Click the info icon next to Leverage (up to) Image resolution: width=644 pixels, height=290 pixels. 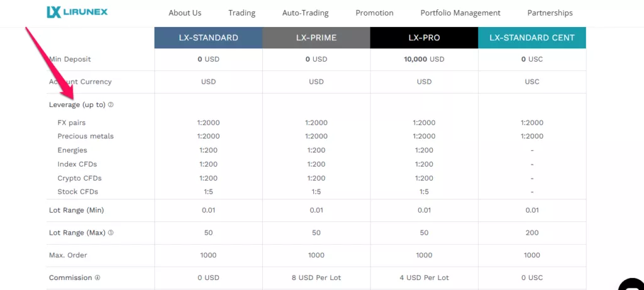tap(111, 105)
